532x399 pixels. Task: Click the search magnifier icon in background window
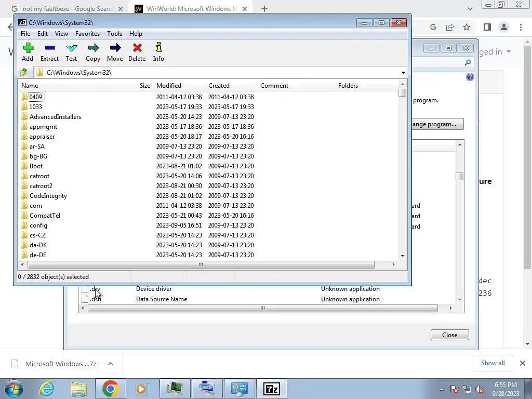pos(468,62)
